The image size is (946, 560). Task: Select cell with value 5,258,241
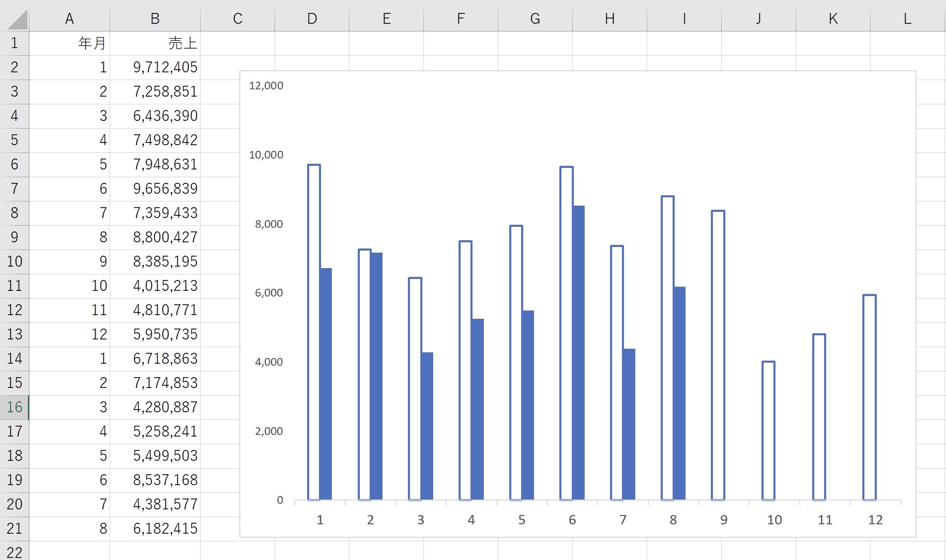click(x=155, y=432)
